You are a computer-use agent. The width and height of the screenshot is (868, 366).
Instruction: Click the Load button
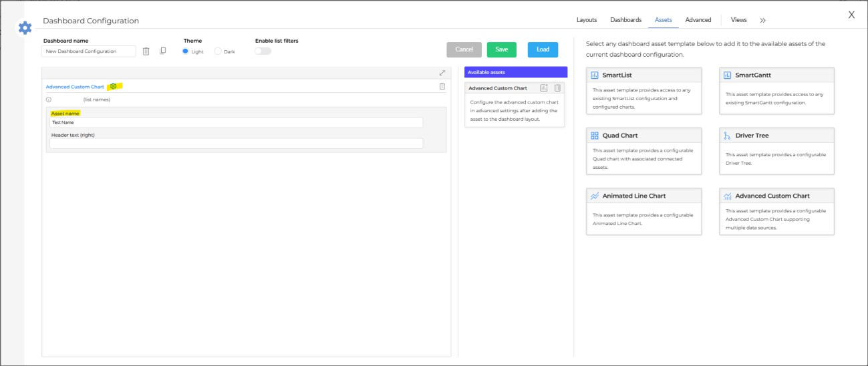point(543,49)
